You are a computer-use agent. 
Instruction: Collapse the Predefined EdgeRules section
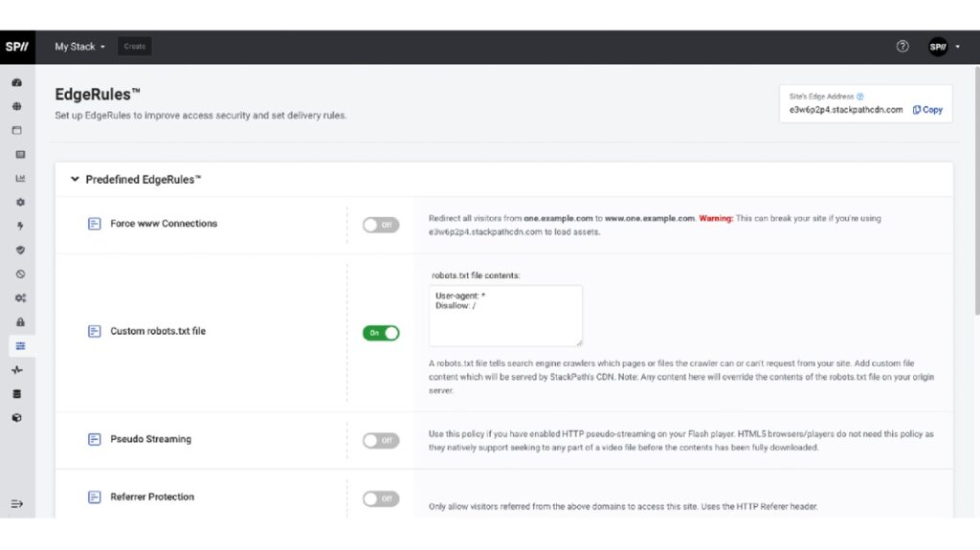click(75, 180)
